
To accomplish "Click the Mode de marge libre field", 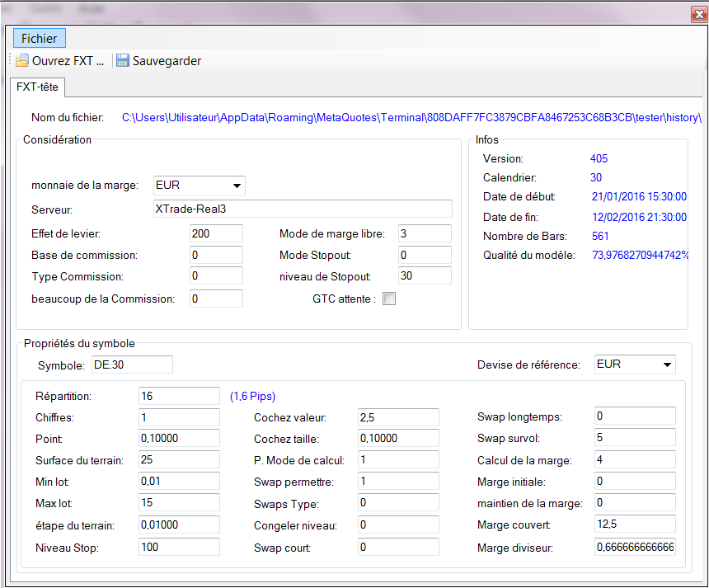I will [425, 233].
